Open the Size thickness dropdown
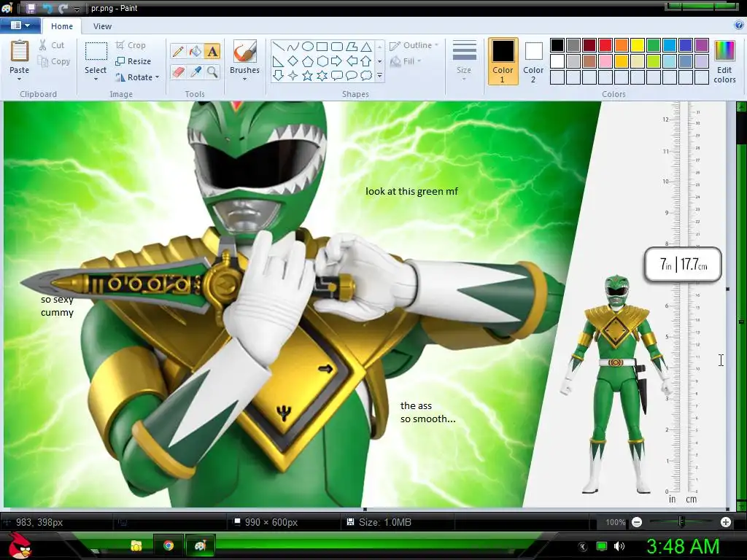The width and height of the screenshot is (747, 560). pos(464,61)
